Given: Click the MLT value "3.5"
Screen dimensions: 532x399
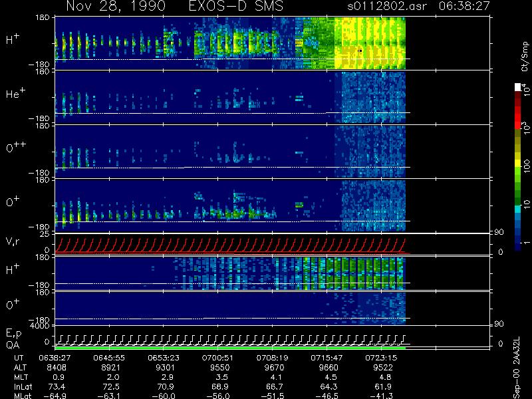Looking at the screenshot, I should click(x=222, y=377).
